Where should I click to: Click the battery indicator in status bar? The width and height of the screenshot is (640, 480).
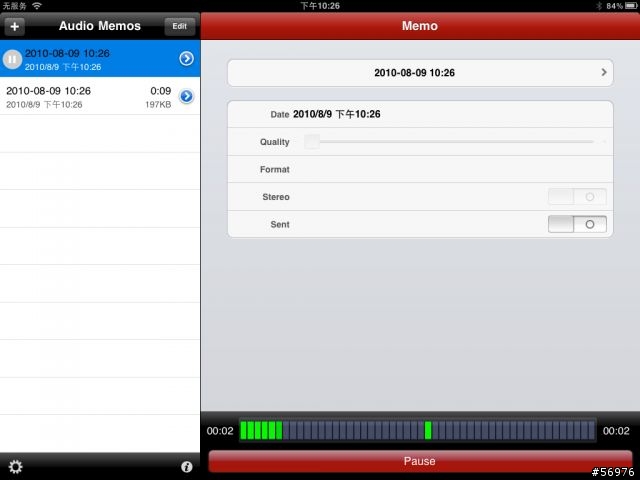pyautogui.click(x=631, y=6)
